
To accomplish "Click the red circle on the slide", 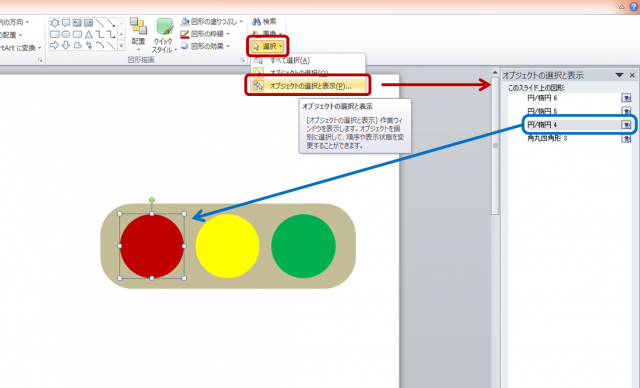I will [152, 246].
